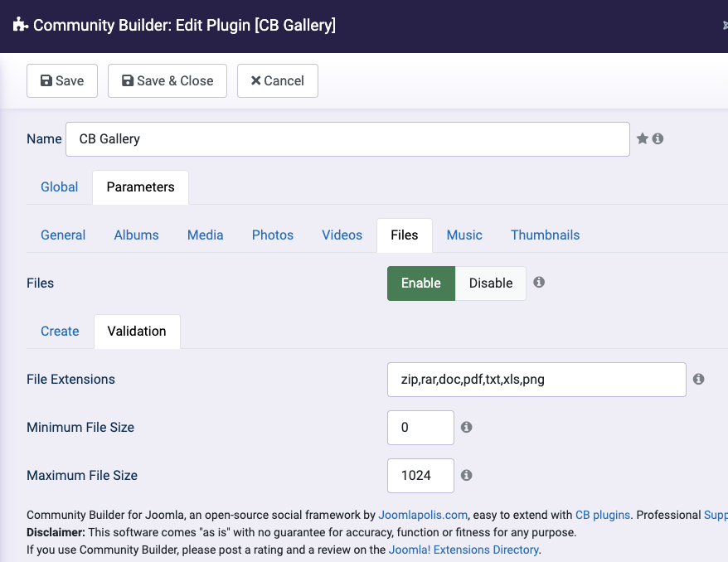
Task: Click info icon next to Name star
Action: click(658, 138)
